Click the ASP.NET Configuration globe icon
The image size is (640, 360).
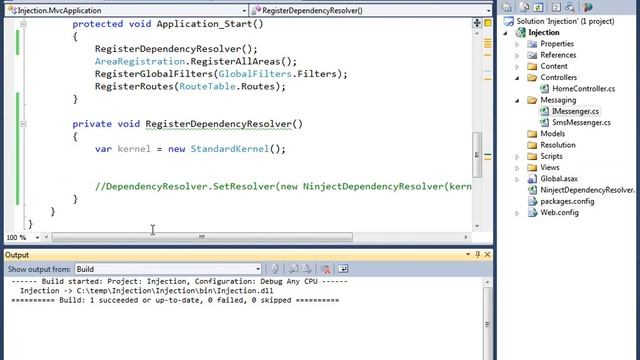click(x=588, y=7)
